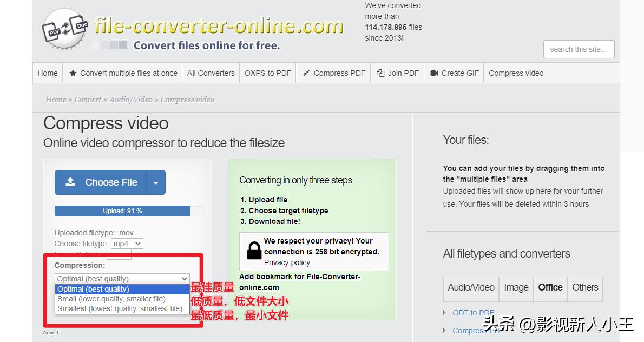
Task: Open OXPS to PDF converter
Action: 268,73
